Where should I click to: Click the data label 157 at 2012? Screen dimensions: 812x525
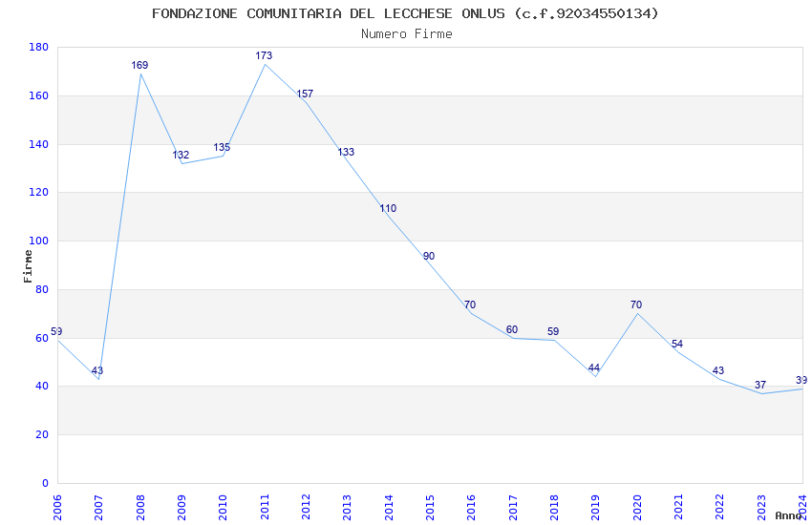point(305,94)
